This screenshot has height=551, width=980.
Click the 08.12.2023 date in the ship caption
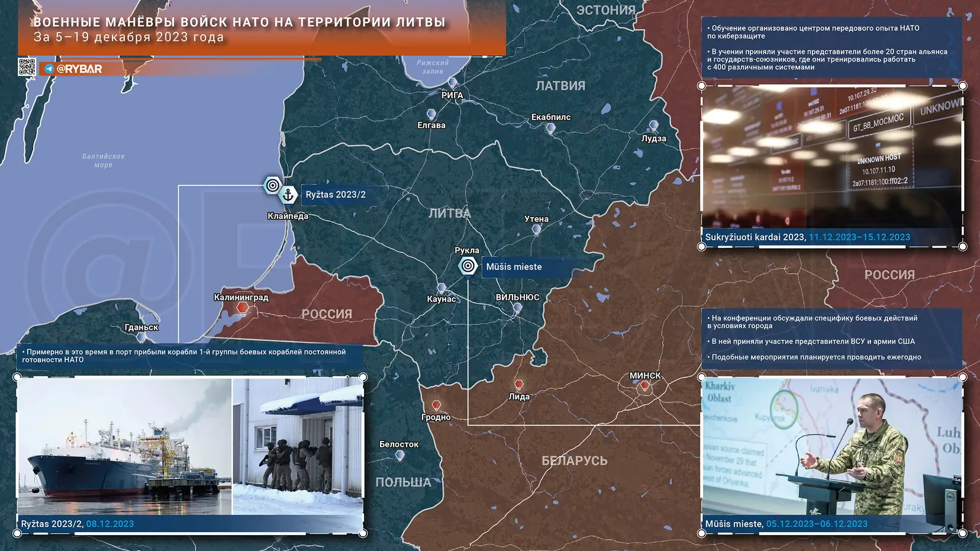click(110, 523)
